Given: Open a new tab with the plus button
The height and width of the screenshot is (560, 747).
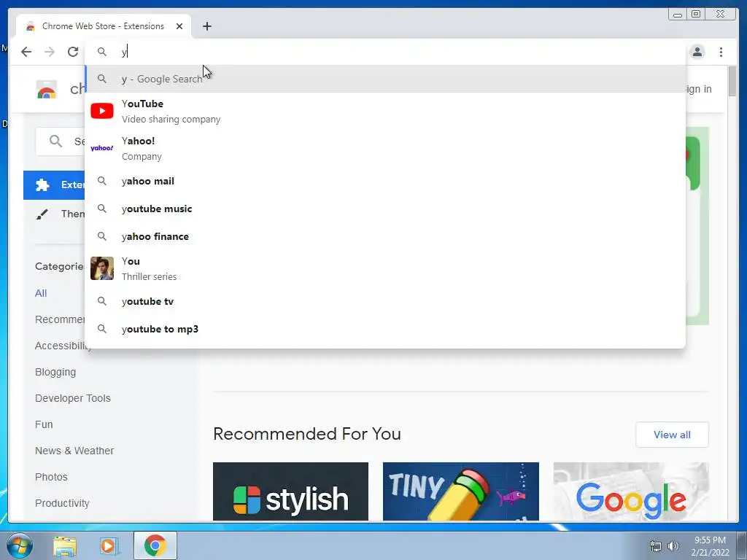Looking at the screenshot, I should [206, 26].
